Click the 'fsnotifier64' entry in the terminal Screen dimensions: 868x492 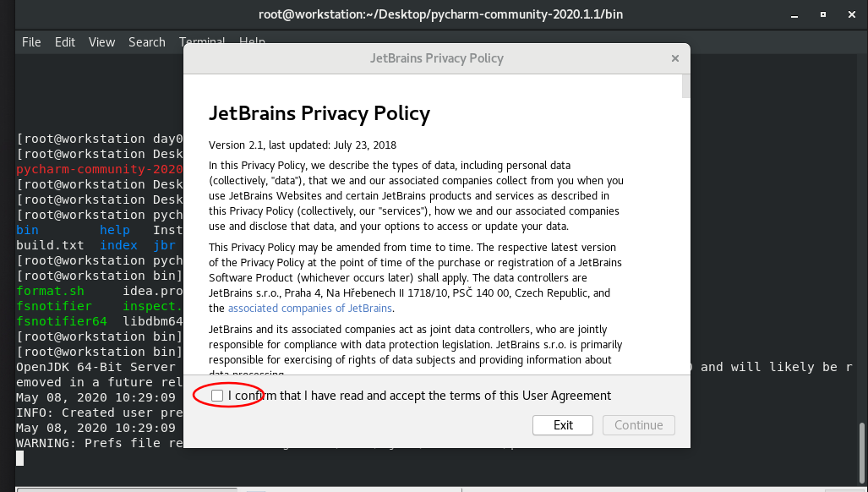coord(62,321)
